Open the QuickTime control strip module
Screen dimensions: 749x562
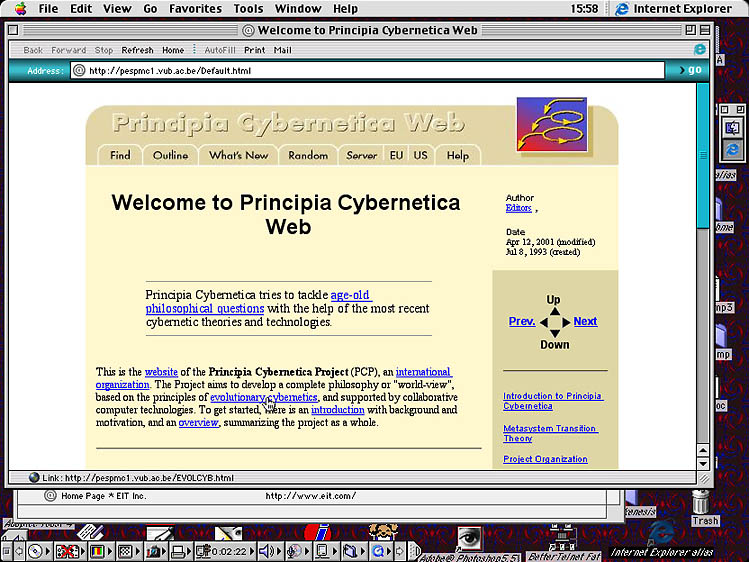[382, 551]
